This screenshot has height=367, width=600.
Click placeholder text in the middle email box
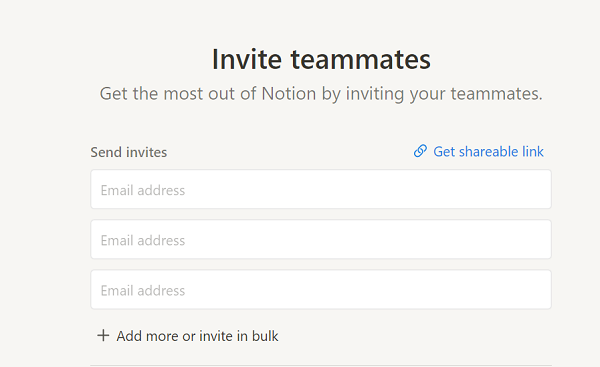point(143,240)
